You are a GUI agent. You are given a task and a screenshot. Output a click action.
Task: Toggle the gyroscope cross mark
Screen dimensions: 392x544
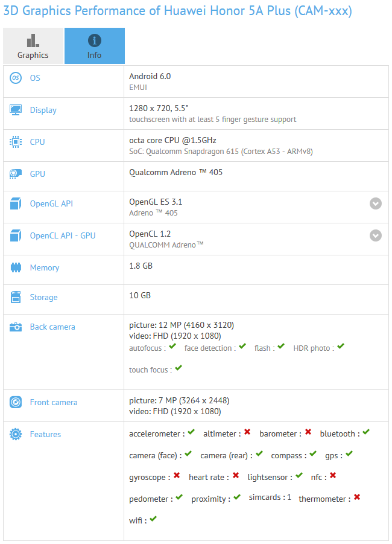tap(175, 476)
